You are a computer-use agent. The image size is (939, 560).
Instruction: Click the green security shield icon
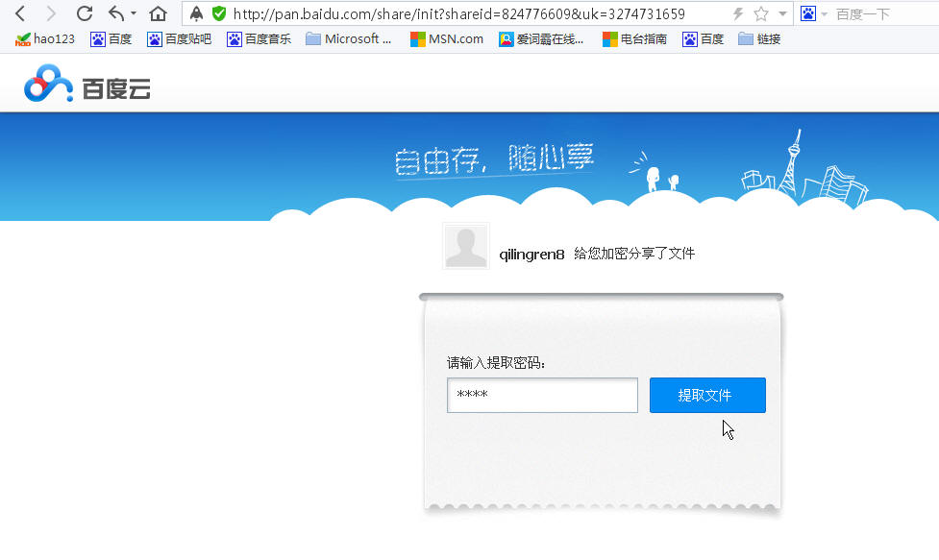tap(219, 13)
